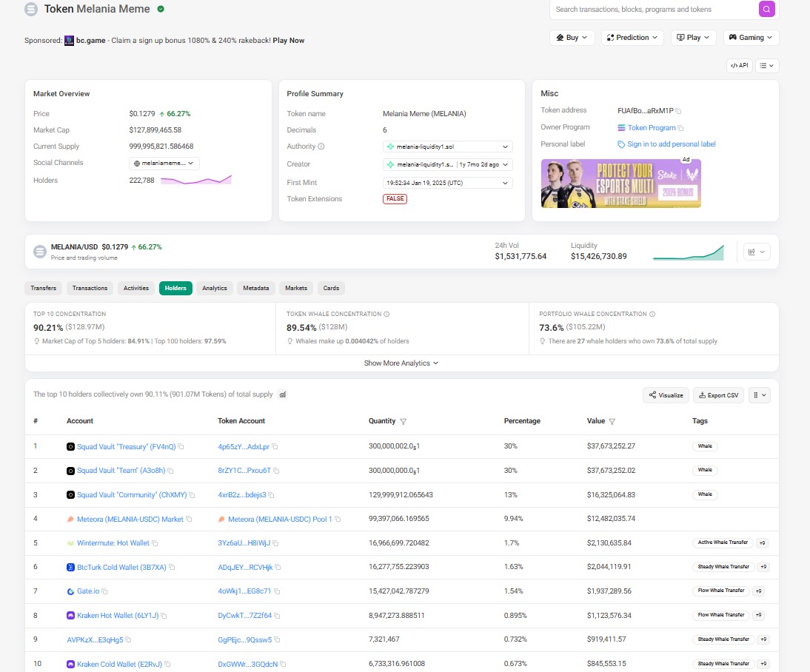Open the Wintermute: Hot Wallet account link
This screenshot has height=672, width=810.
coord(113,543)
